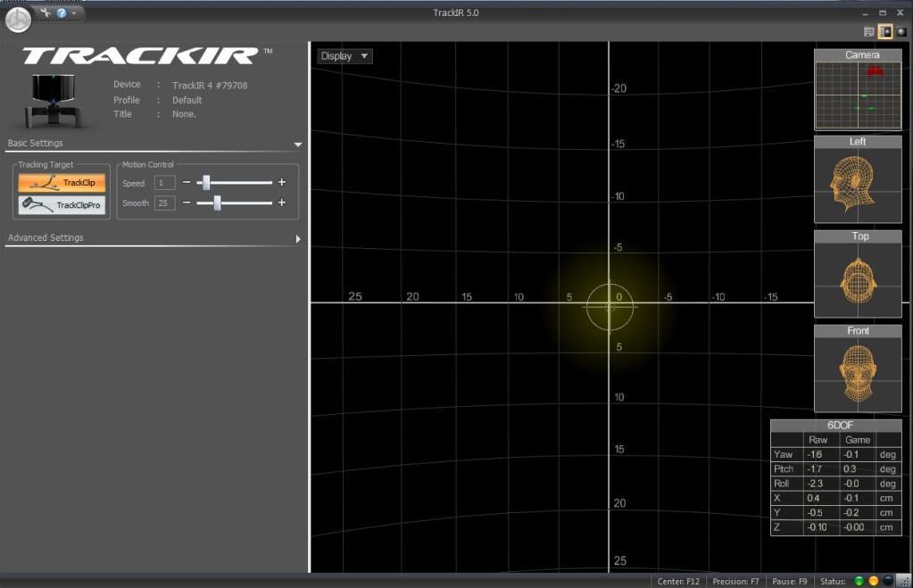Open the Display dropdown menu
The height and width of the screenshot is (588, 913).
point(344,56)
